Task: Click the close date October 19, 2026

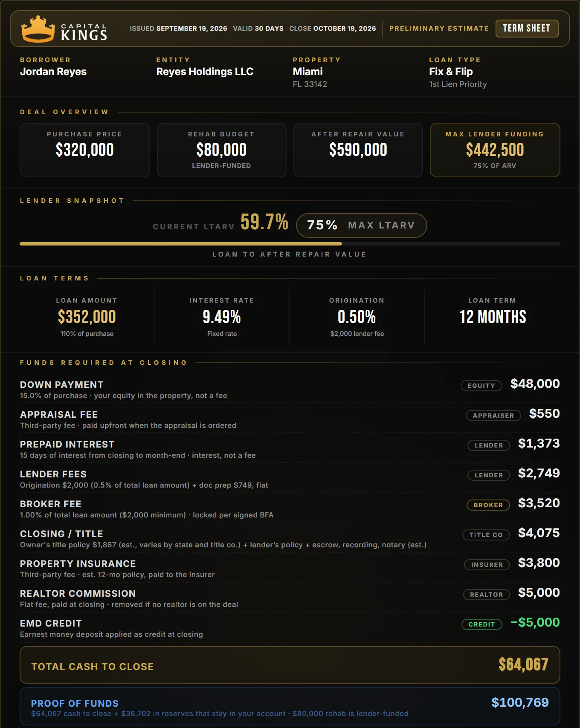Action: pyautogui.click(x=345, y=29)
